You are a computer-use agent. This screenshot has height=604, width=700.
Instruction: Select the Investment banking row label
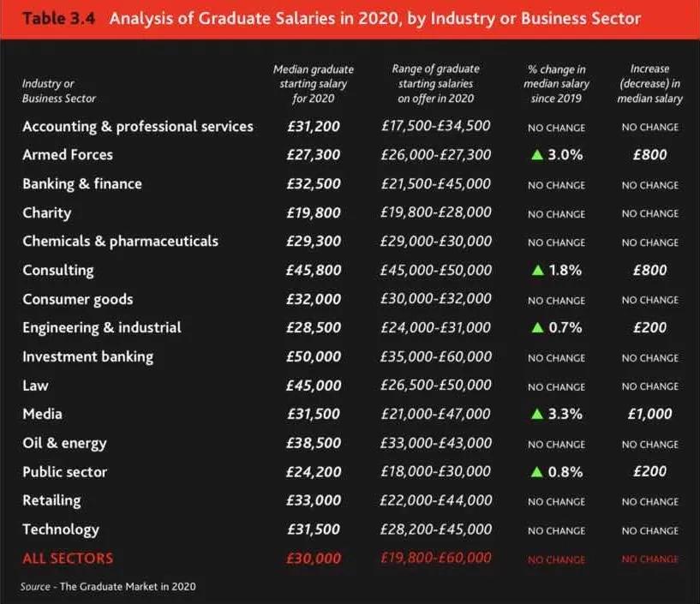[x=87, y=356]
